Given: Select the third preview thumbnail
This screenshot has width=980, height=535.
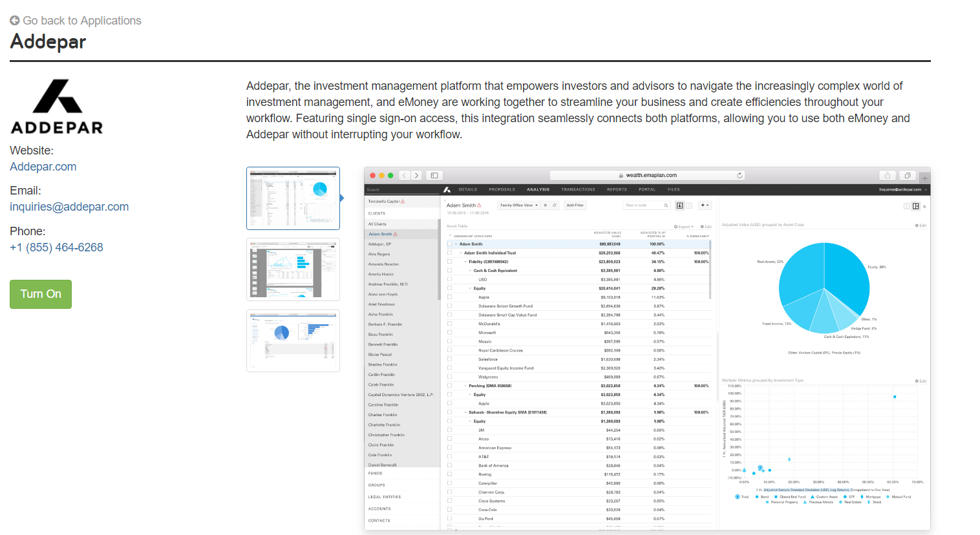Looking at the screenshot, I should 293,341.
